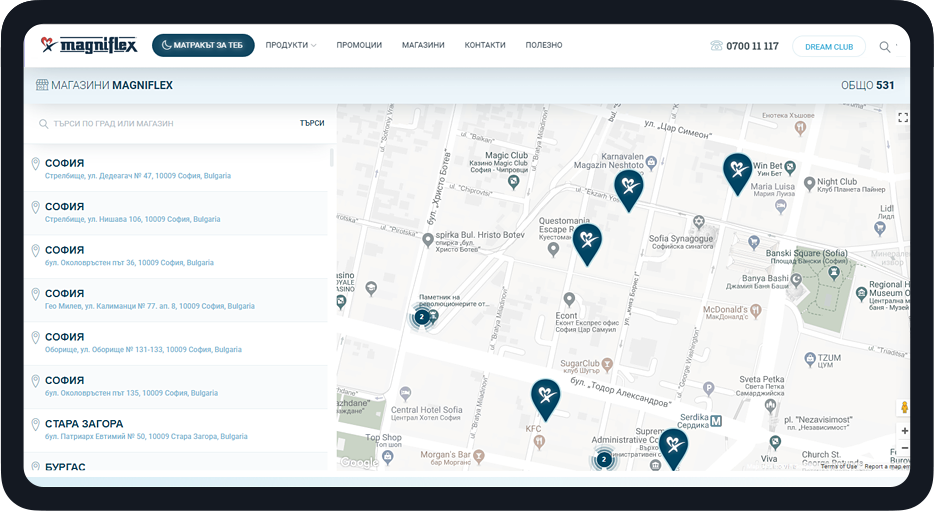Click the Търси search button
This screenshot has width=934, height=511.
pyautogui.click(x=312, y=124)
